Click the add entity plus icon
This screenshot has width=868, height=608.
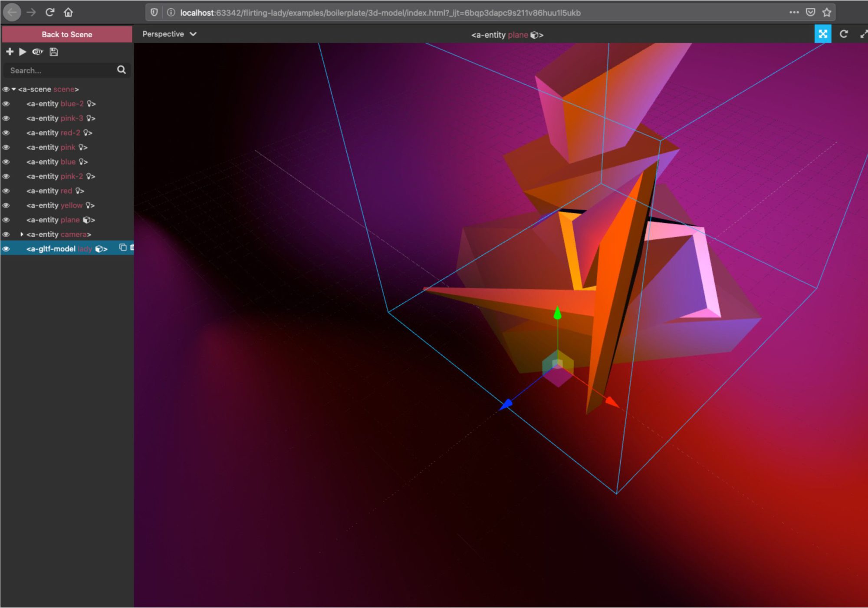click(x=10, y=52)
